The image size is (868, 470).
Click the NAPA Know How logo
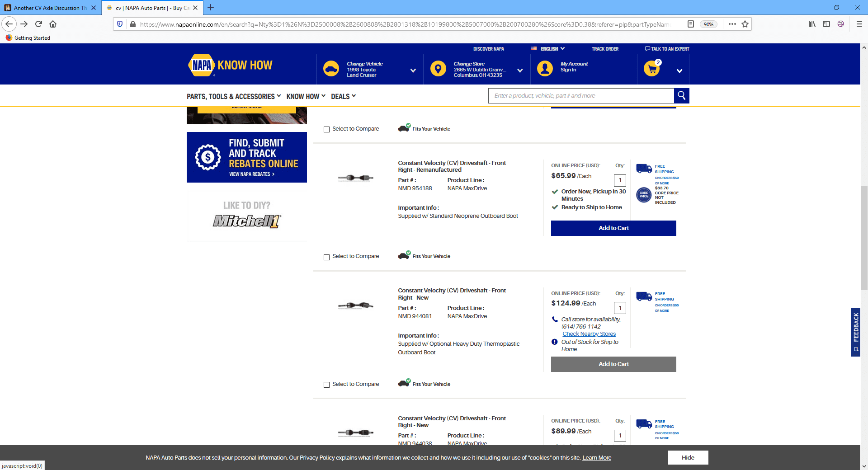pyautogui.click(x=230, y=65)
